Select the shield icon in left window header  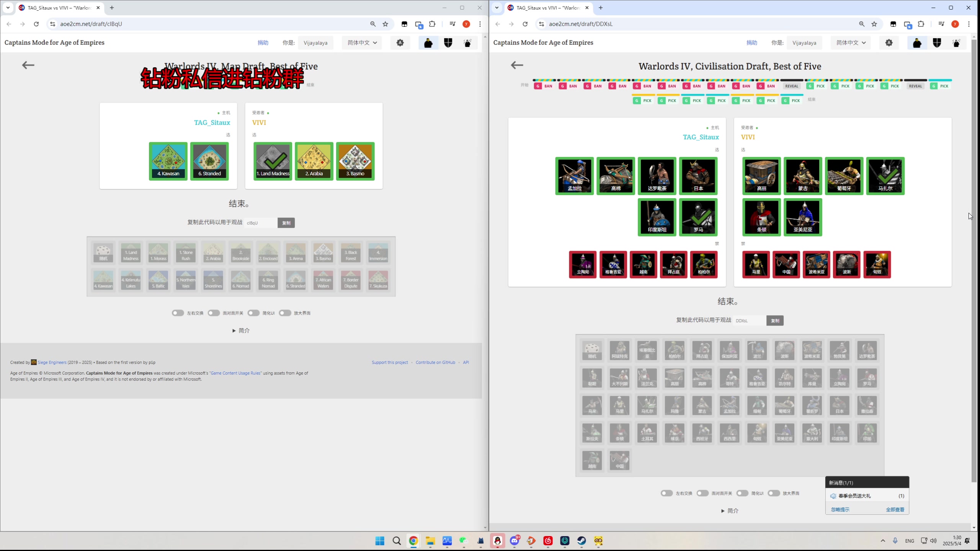pyautogui.click(x=448, y=42)
